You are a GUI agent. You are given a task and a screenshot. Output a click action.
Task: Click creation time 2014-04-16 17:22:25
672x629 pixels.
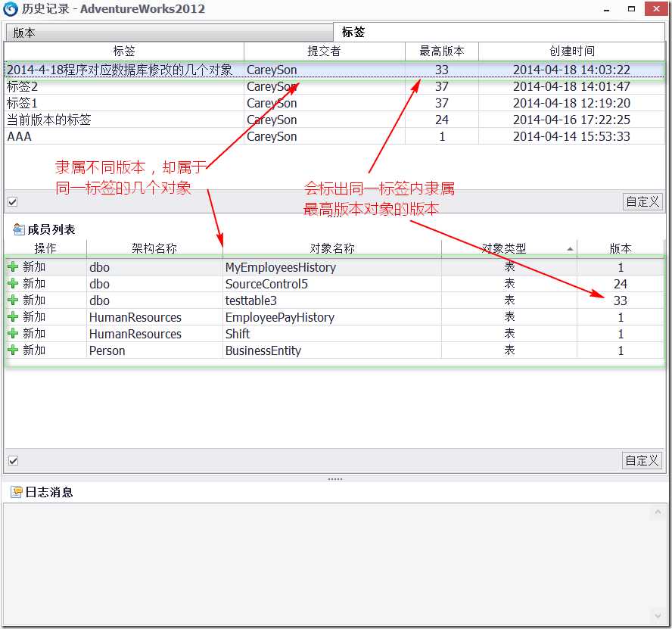[x=571, y=120]
